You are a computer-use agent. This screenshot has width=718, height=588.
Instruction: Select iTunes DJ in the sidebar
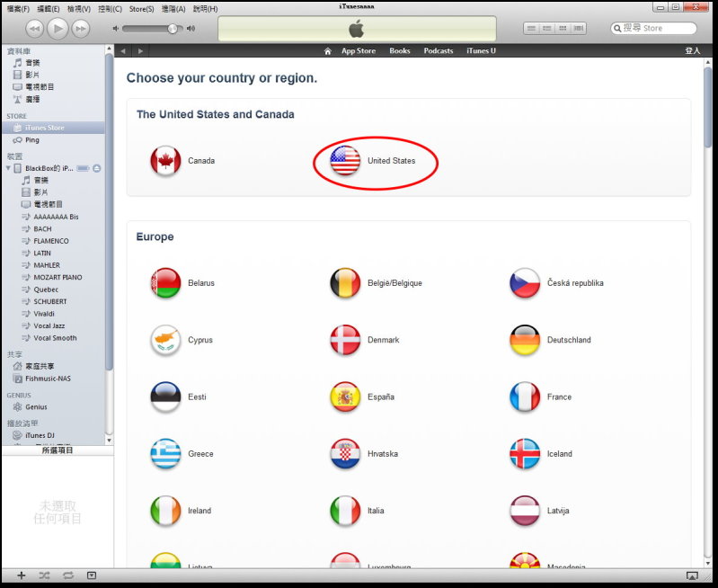(x=40, y=435)
